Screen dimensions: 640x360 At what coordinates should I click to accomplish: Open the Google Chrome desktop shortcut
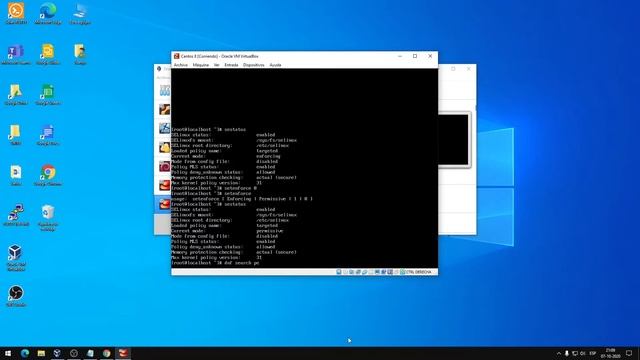tap(48, 176)
